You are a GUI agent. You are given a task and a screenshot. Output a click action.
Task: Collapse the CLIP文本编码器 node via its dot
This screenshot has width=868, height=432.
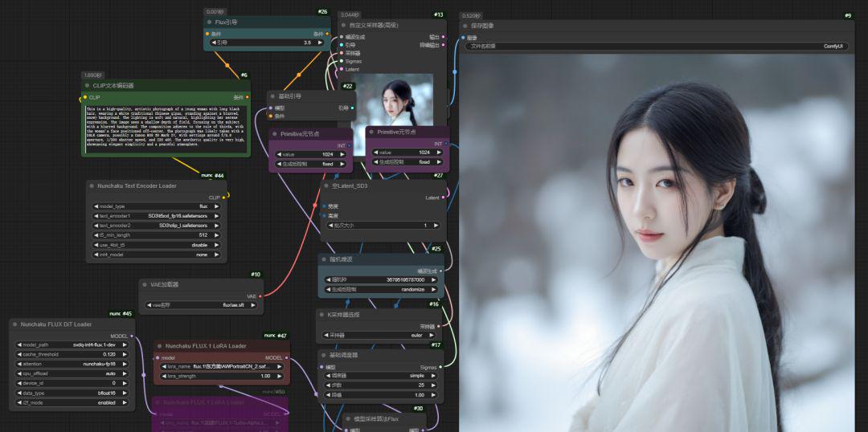pos(88,85)
